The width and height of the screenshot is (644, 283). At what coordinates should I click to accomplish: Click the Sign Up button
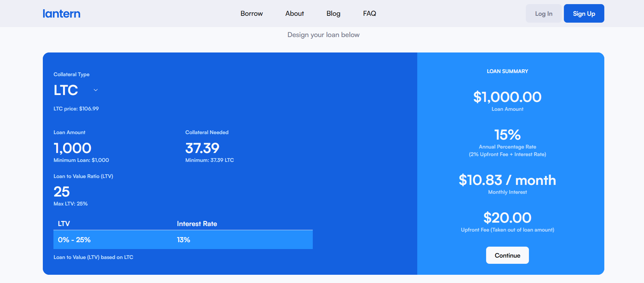[584, 13]
